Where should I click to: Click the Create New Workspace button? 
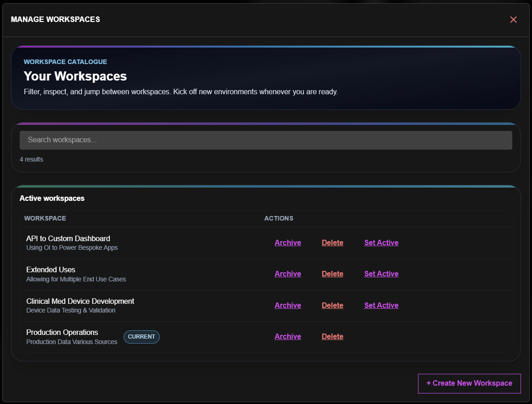(469, 383)
